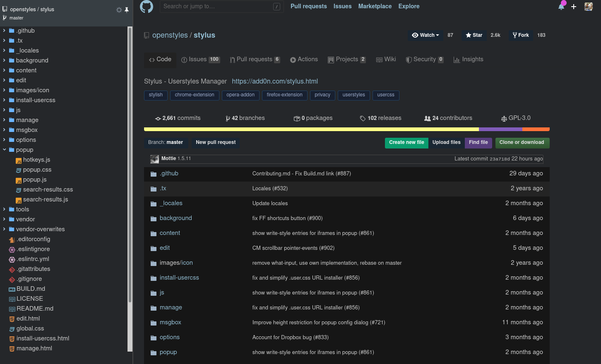Screen dimensions: 601x364
Task: Expand the tools folder in sidebar
Action: point(4,209)
